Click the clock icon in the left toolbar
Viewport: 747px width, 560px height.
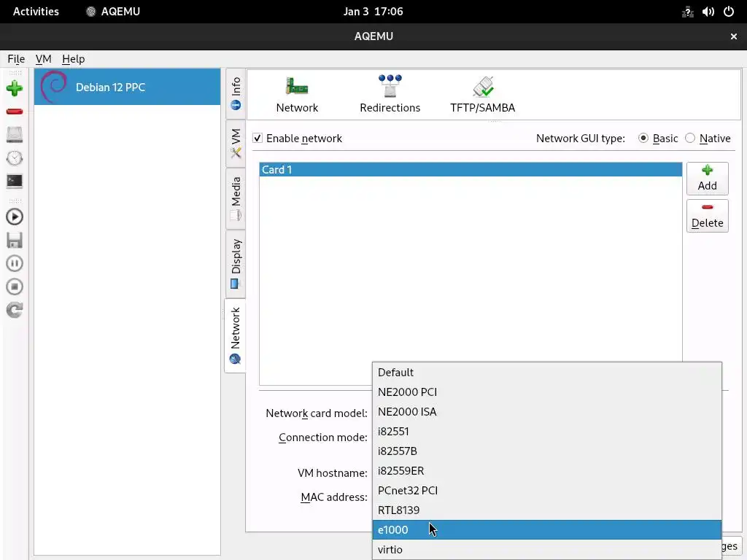coord(15,158)
